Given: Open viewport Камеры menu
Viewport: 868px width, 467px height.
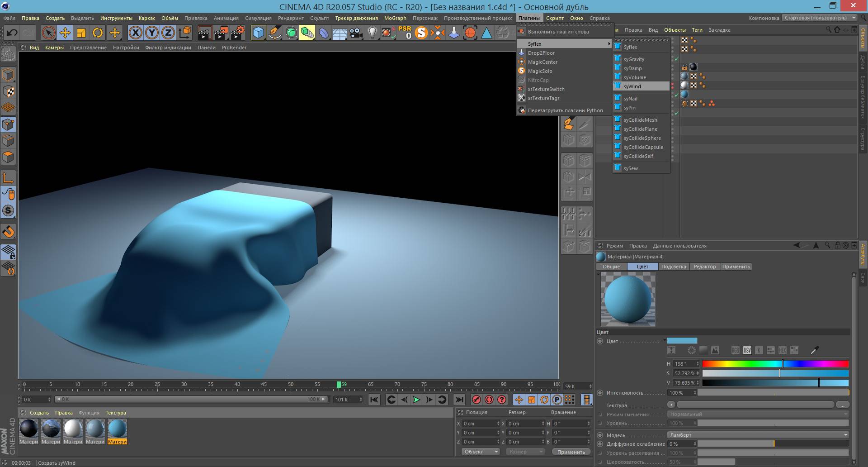Looking at the screenshot, I should coord(54,48).
